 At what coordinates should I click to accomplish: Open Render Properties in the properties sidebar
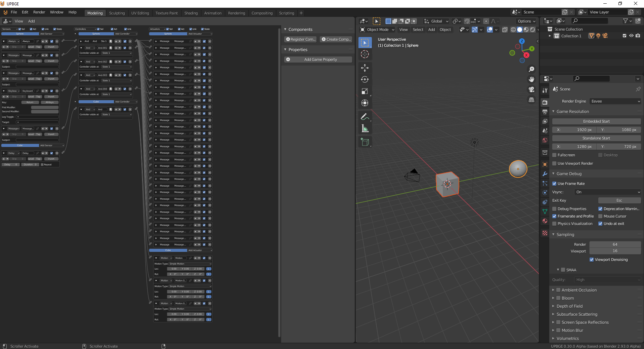coord(545,102)
